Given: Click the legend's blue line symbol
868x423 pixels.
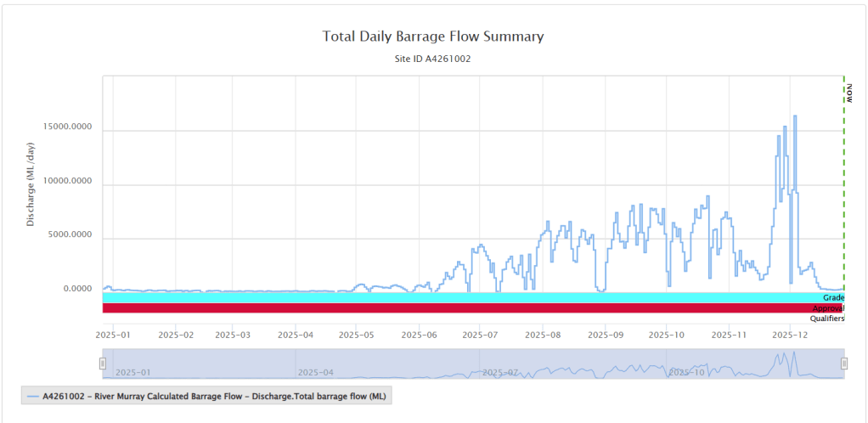Looking at the screenshot, I should 34,396.
